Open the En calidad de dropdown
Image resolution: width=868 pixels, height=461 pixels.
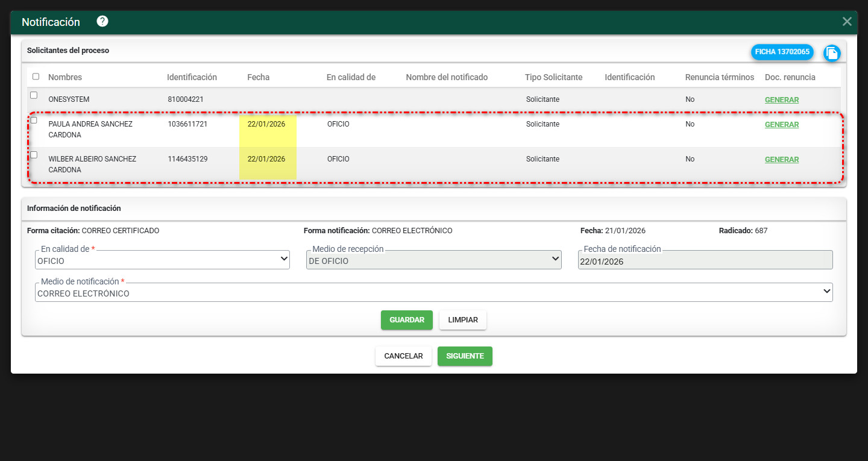(x=162, y=260)
